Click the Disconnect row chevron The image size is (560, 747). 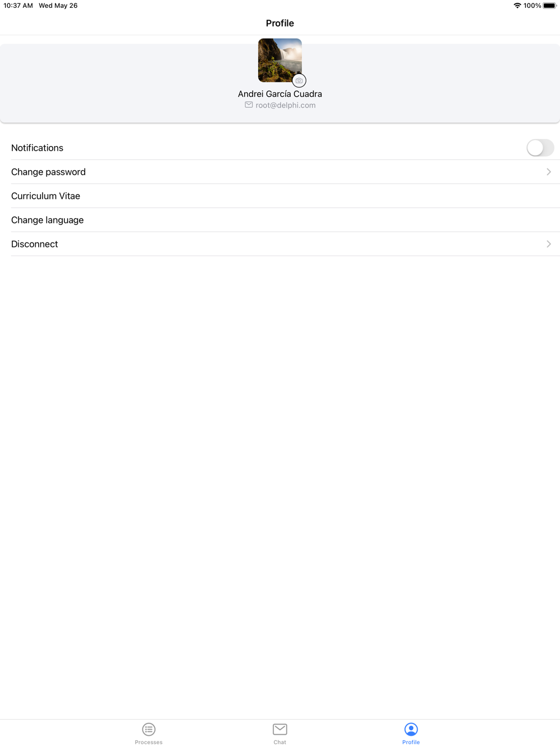pyautogui.click(x=549, y=244)
